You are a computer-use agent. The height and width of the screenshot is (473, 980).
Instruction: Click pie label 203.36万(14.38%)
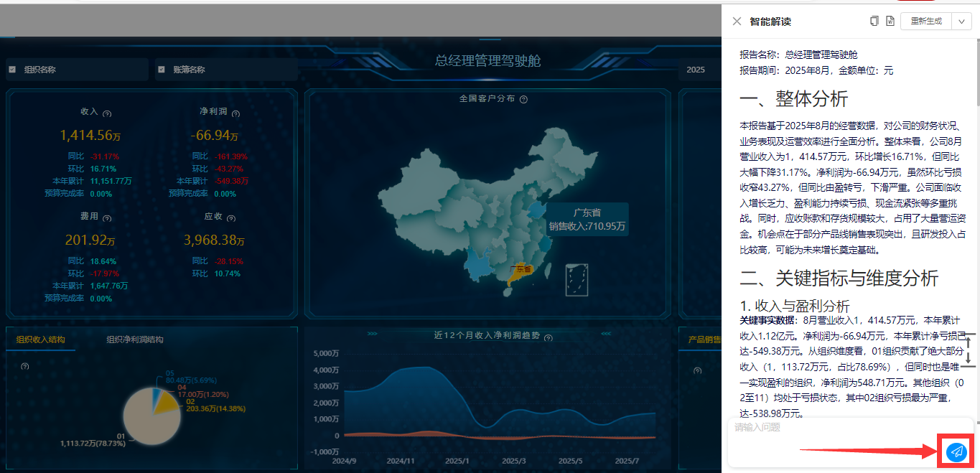[216, 409]
